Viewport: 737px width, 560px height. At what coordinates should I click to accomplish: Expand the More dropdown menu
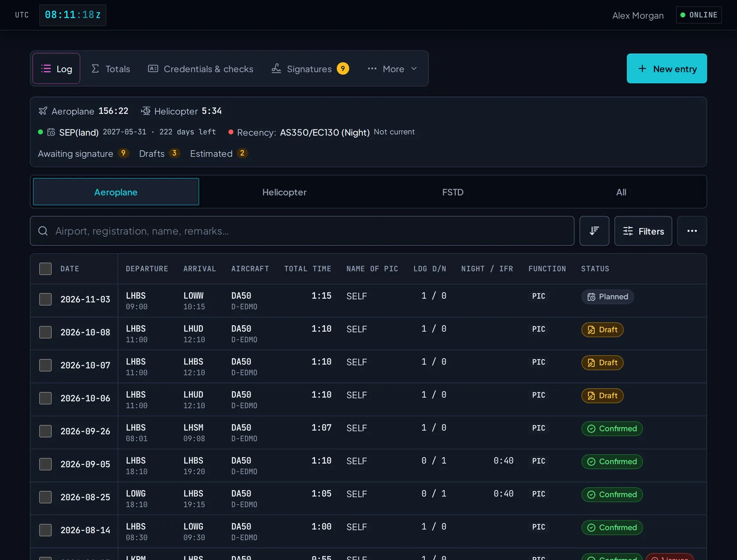pyautogui.click(x=393, y=68)
